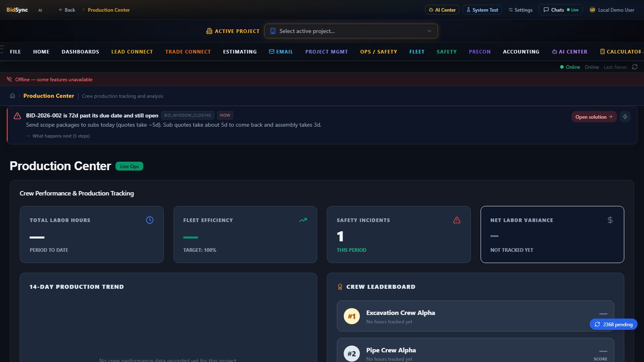Open the EMAIL menu item
This screenshot has width=644, height=362.
tap(281, 51)
